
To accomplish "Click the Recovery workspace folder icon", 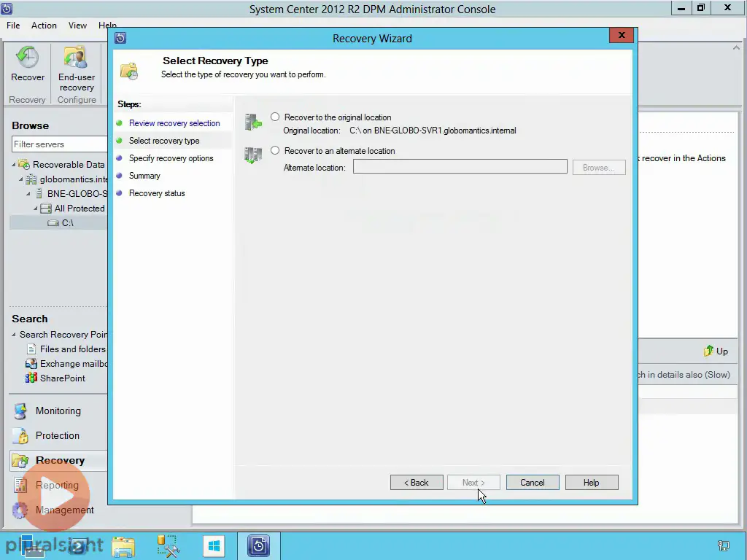I will [20, 461].
